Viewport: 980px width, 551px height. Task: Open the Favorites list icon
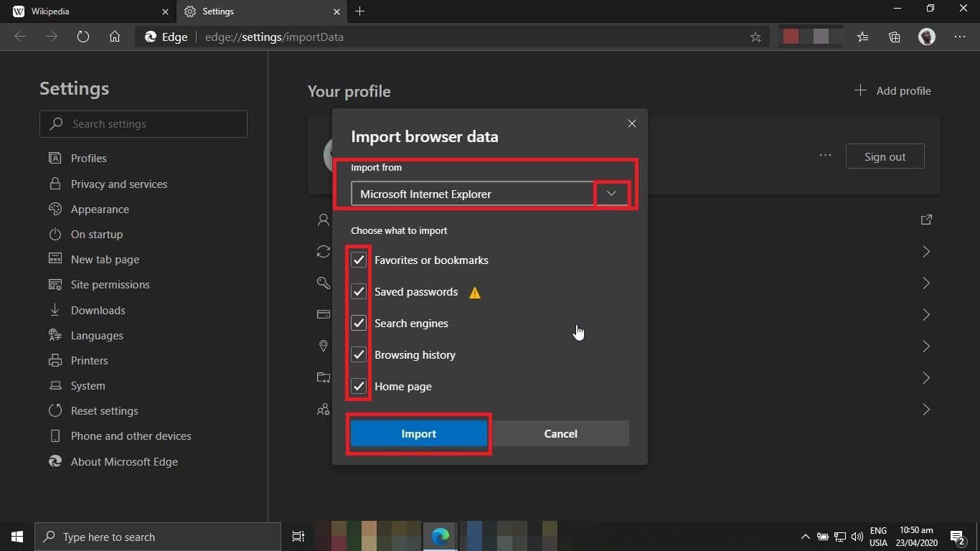pos(863,37)
